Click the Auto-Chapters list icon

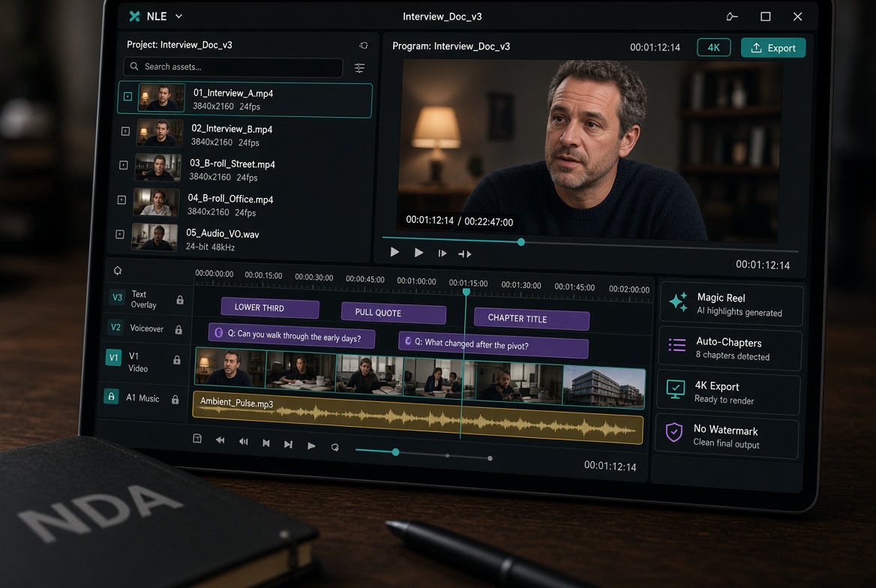(677, 346)
